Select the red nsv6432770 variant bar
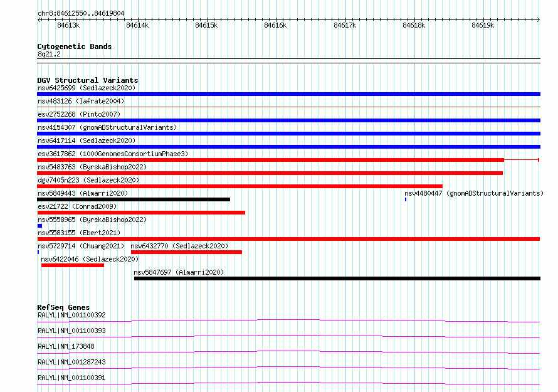 tap(186, 252)
